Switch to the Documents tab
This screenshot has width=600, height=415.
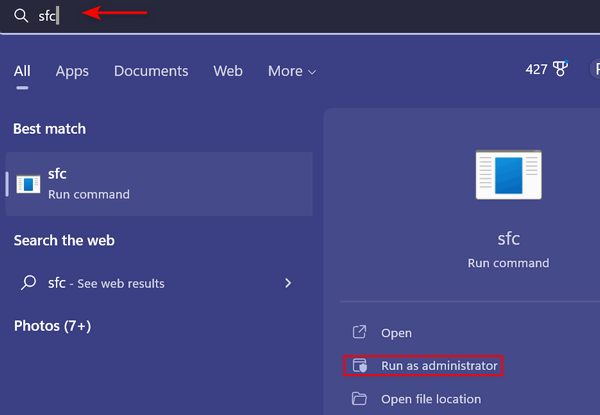click(151, 71)
